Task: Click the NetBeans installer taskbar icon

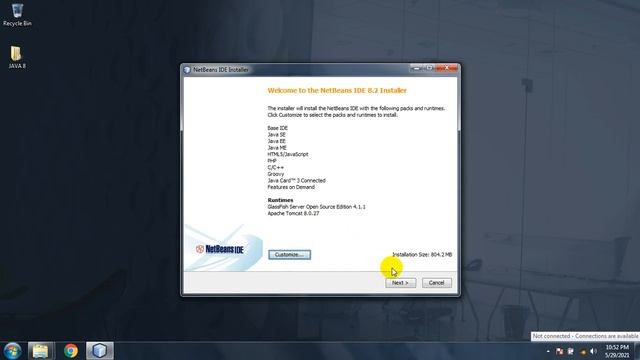Action: (100, 351)
